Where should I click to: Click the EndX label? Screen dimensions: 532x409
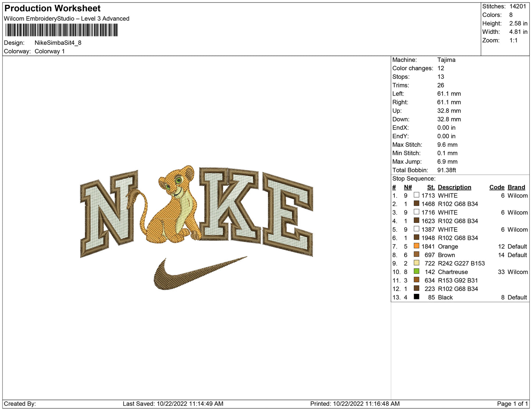(x=401, y=127)
